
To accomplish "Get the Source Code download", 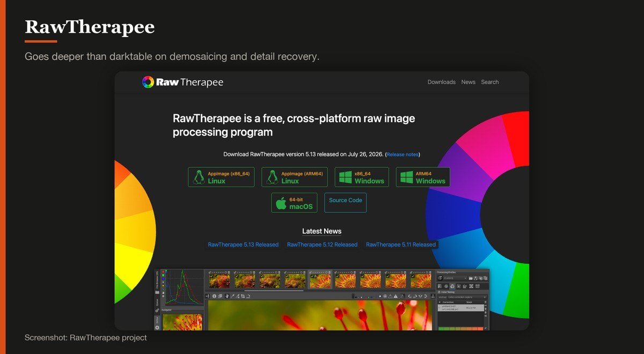I will (346, 203).
